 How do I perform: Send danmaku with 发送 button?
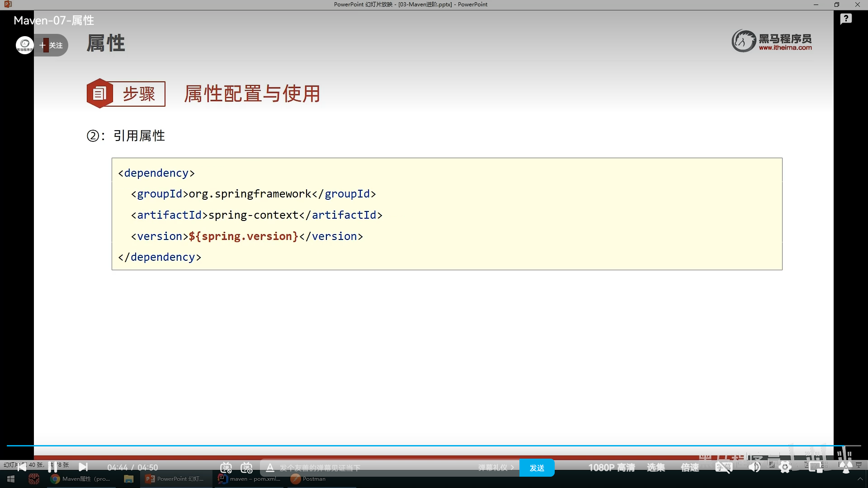(x=537, y=468)
